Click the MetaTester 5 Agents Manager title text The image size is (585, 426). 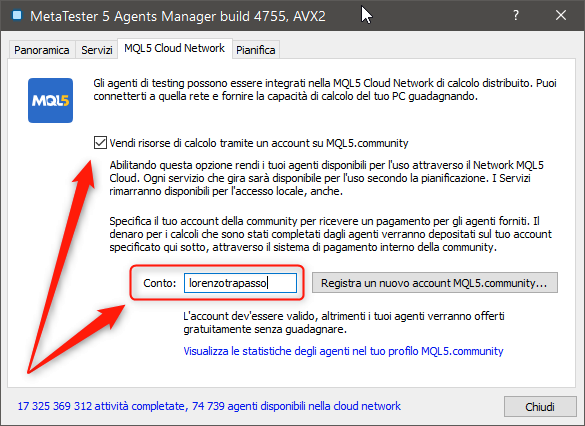[178, 16]
